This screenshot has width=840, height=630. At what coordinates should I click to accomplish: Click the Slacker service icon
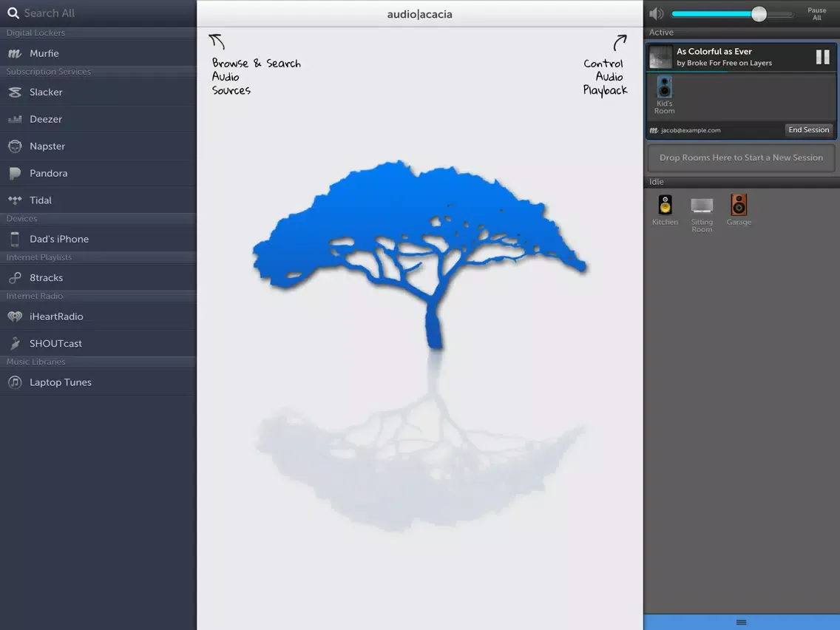(x=15, y=92)
